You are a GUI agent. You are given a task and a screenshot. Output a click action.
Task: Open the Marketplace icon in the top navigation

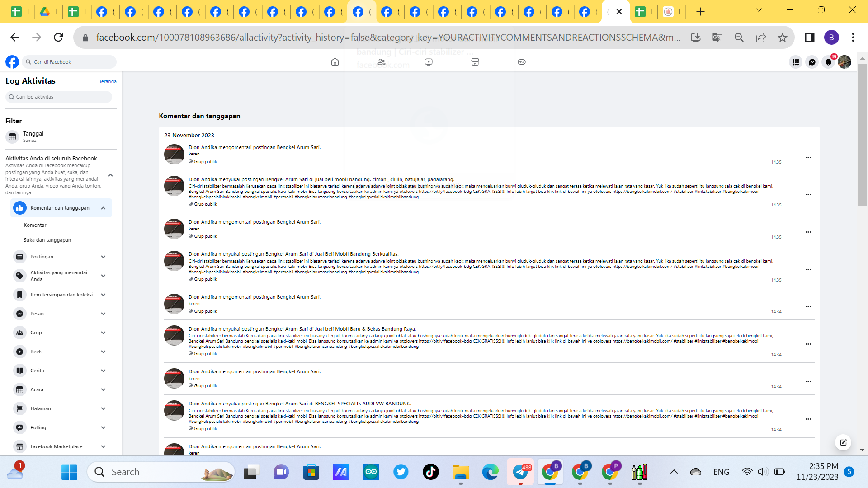[475, 62]
